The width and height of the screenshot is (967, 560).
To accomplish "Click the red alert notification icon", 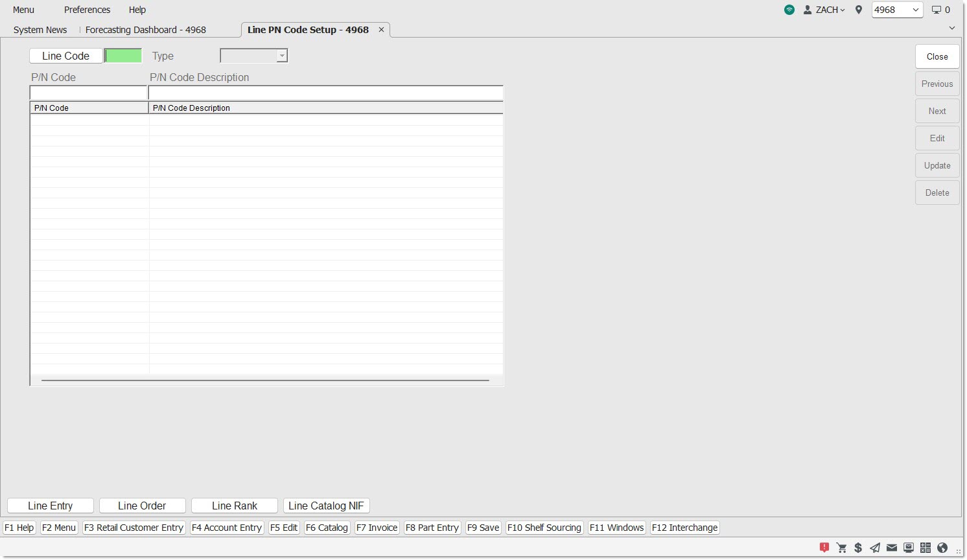I will click(824, 548).
